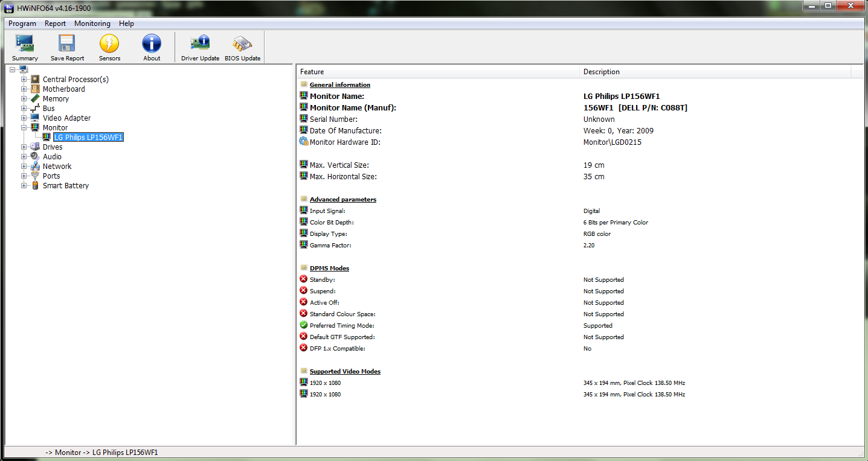Open the Program menu
This screenshot has height=461, width=868.
coord(22,24)
